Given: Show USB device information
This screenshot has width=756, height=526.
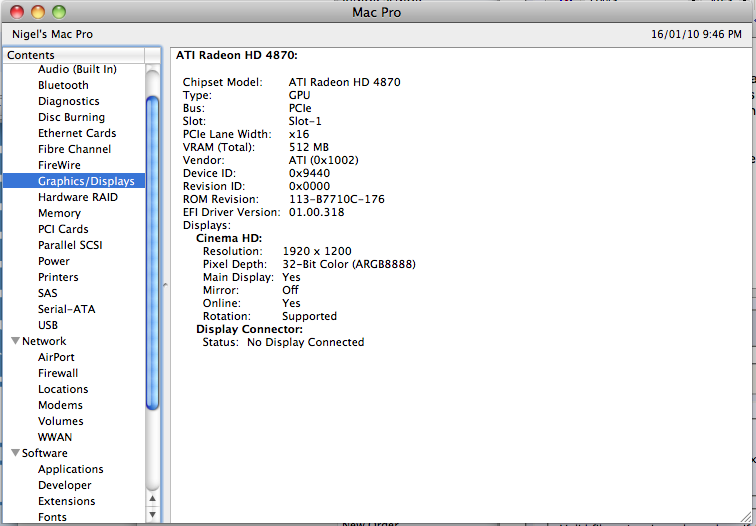Looking at the screenshot, I should coord(48,324).
